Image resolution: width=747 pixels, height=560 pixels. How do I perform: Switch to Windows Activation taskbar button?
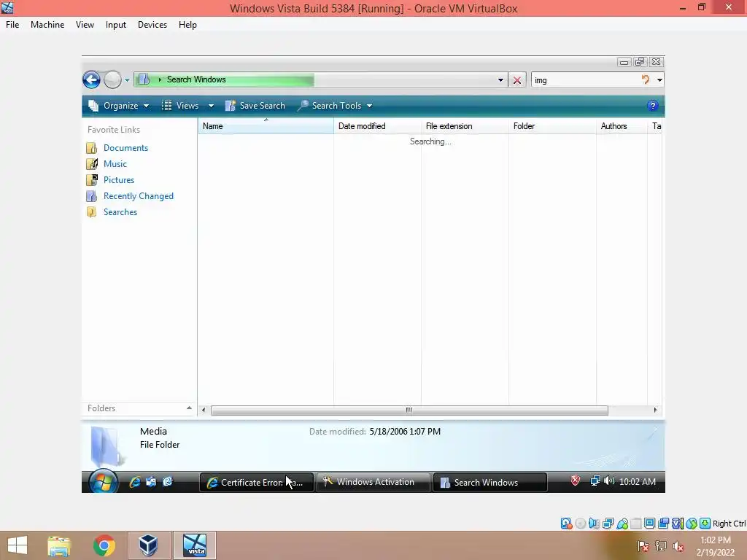pyautogui.click(x=373, y=482)
